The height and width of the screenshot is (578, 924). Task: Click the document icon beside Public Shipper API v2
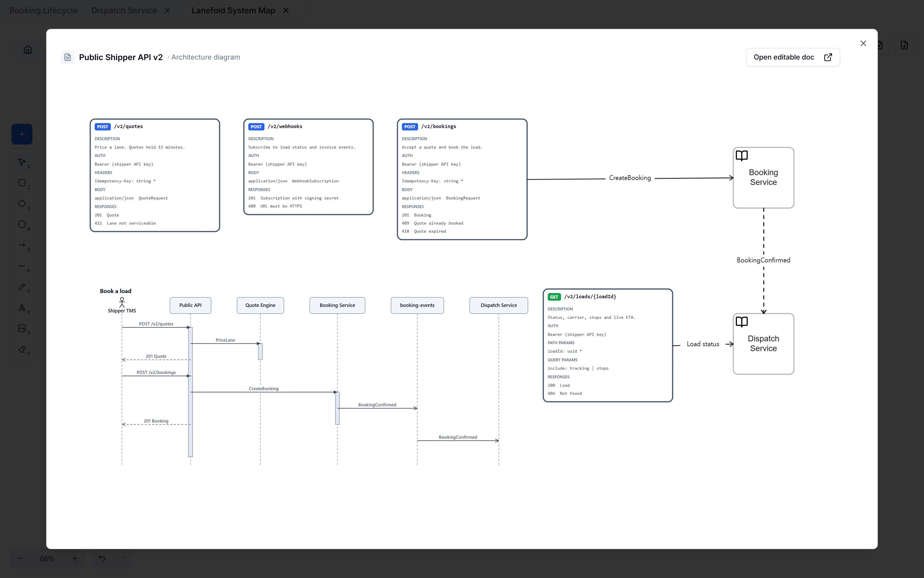pyautogui.click(x=68, y=57)
